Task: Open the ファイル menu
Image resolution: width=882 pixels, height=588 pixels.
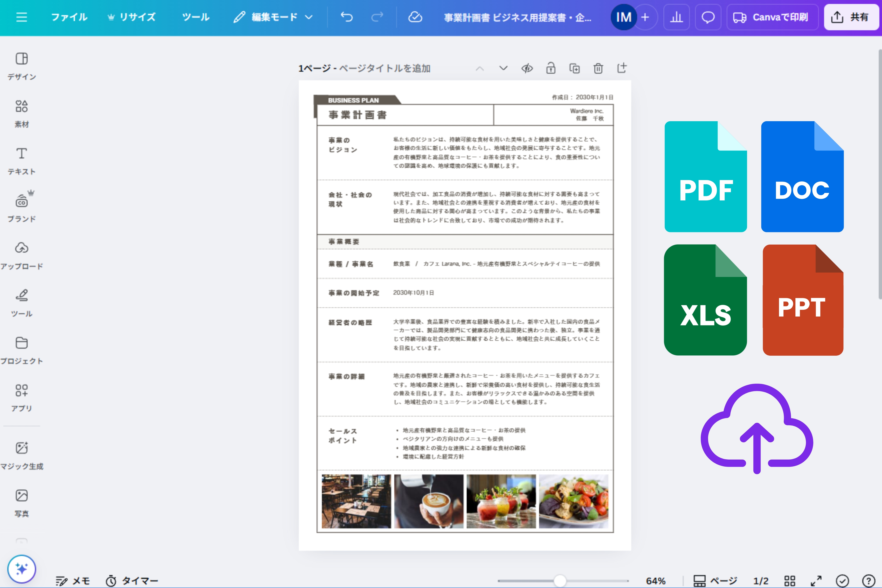Action: click(x=69, y=17)
